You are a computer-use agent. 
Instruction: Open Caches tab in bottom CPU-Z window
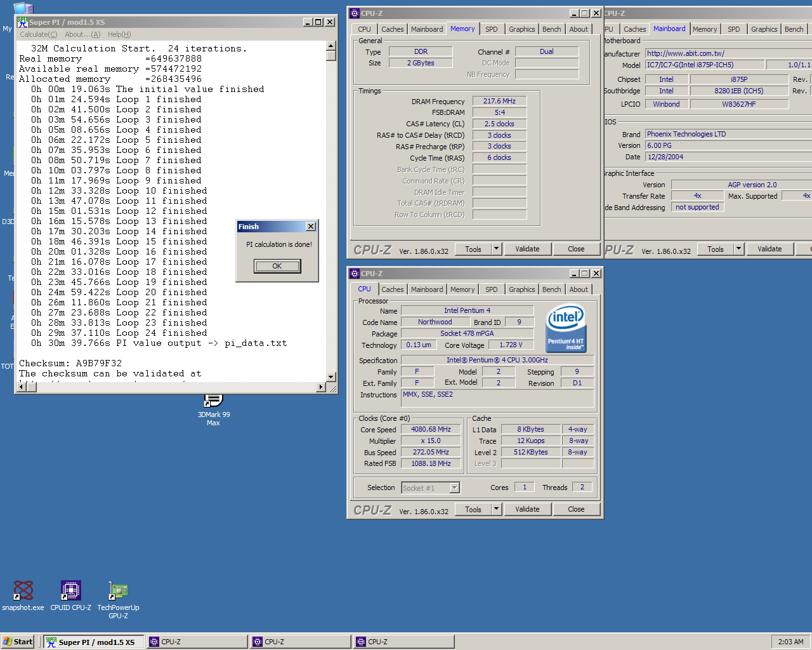pos(392,289)
